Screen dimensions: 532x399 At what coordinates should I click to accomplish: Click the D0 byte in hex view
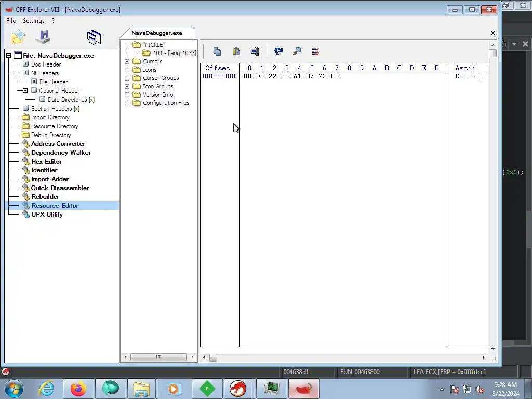pos(260,76)
